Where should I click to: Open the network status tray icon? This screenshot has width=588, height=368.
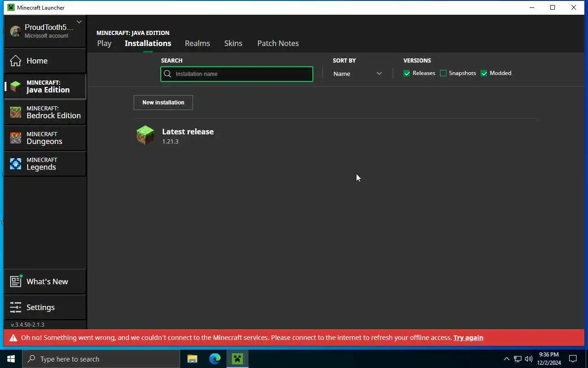[518, 359]
